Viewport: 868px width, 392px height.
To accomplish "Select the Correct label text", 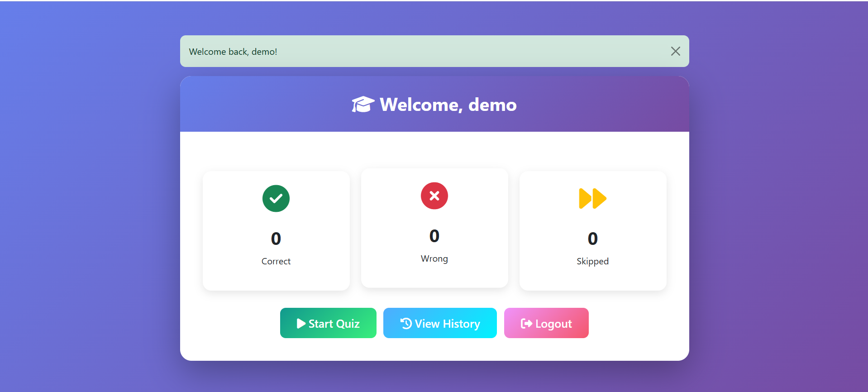I will (x=276, y=261).
